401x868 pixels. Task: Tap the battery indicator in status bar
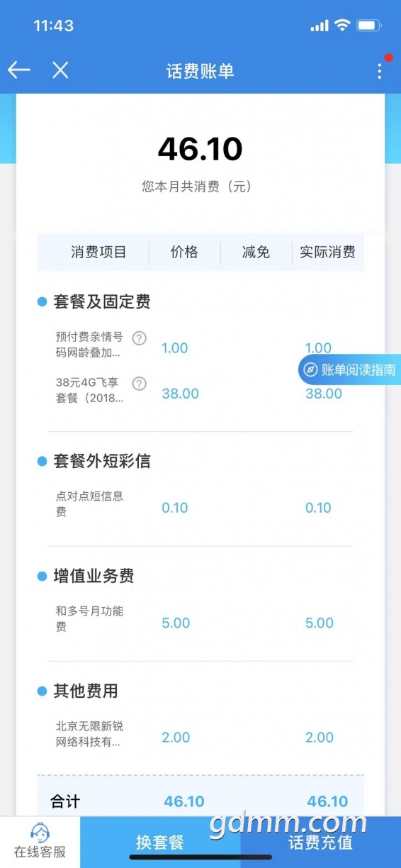pyautogui.click(x=369, y=26)
